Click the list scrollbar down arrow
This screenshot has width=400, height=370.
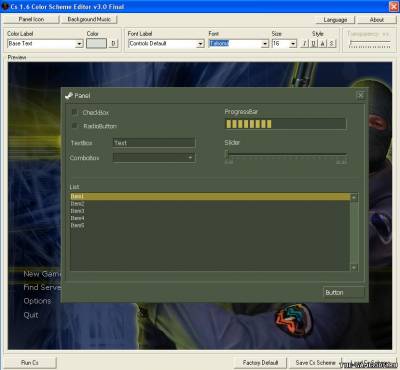354,267
